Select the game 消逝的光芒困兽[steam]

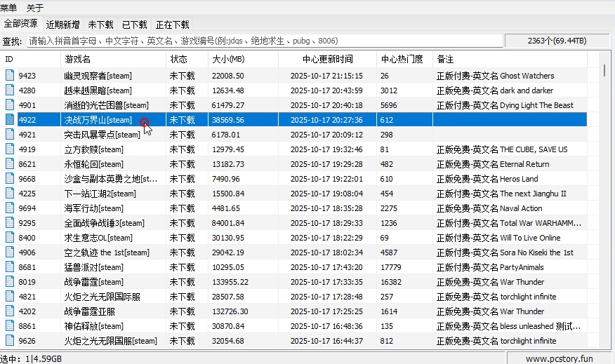[106, 105]
